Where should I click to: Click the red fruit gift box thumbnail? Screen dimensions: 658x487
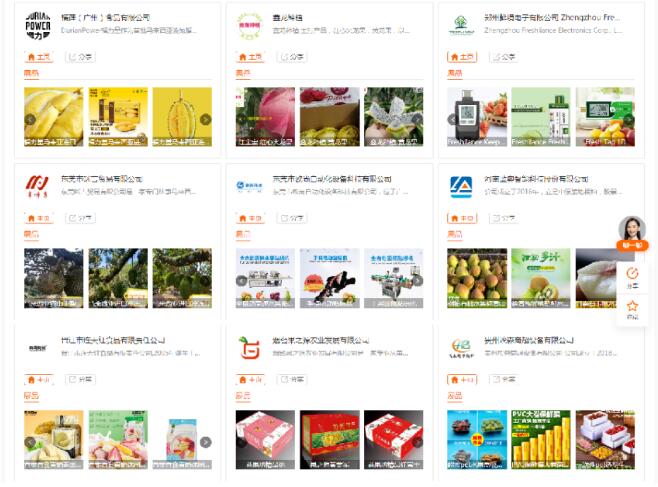[x=330, y=440]
